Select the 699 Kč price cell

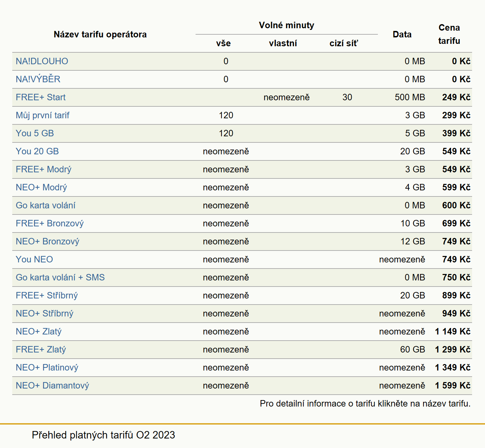tap(456, 223)
